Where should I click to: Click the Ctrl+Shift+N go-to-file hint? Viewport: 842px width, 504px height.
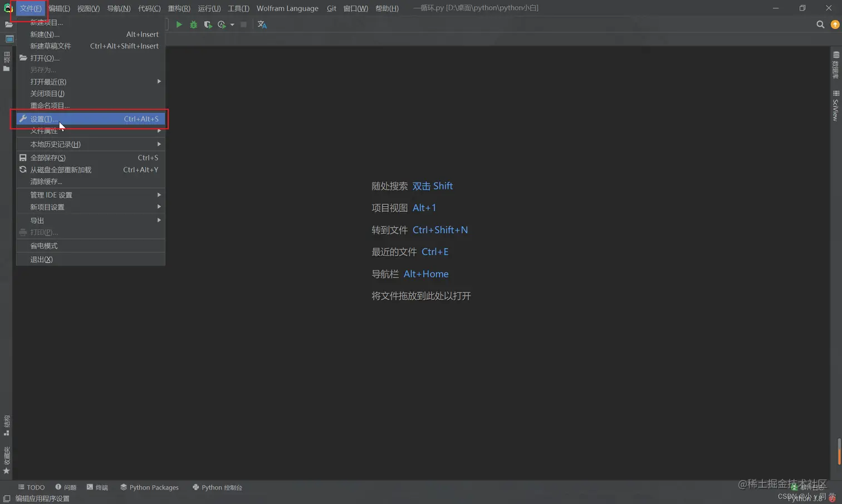pos(440,230)
